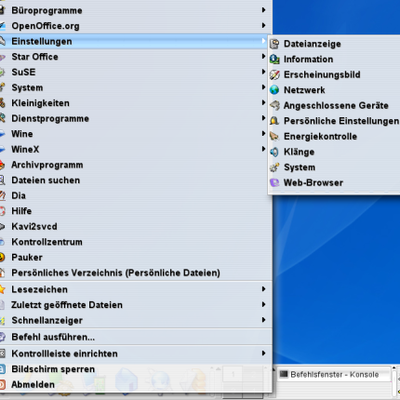Switch to Befehlsfenster - Konsole taskbar button

333,374
